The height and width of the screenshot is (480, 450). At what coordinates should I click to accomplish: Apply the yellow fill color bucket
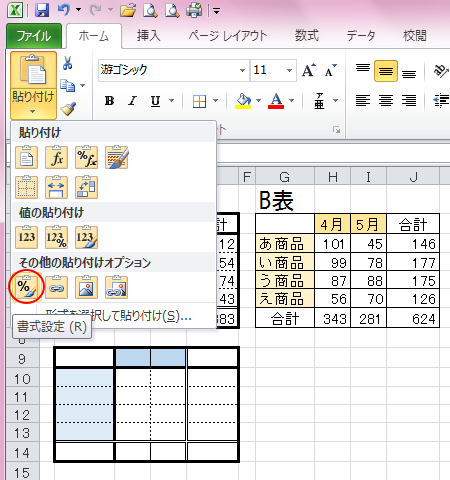click(x=244, y=100)
